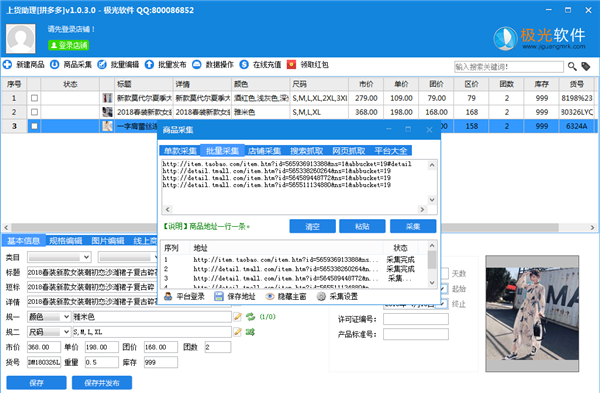This screenshot has height=393, width=600.
Task: Click URL textbox scroll-up arrow
Action: click(x=432, y=165)
